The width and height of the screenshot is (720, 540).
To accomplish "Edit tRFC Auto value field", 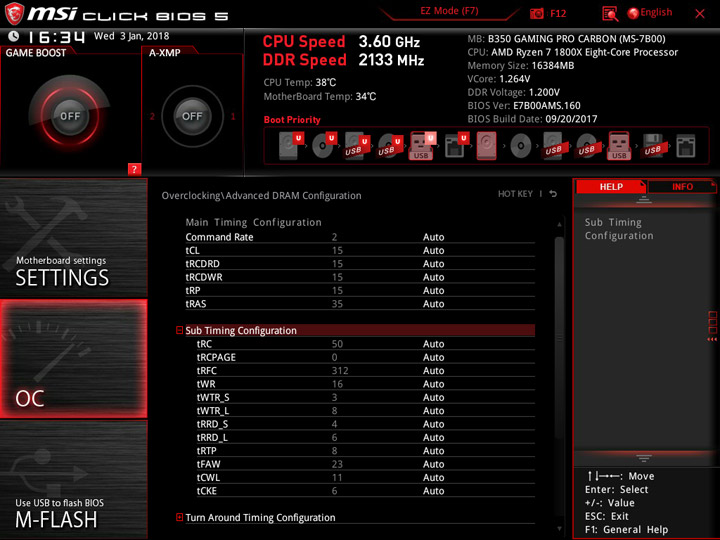I will click(433, 370).
